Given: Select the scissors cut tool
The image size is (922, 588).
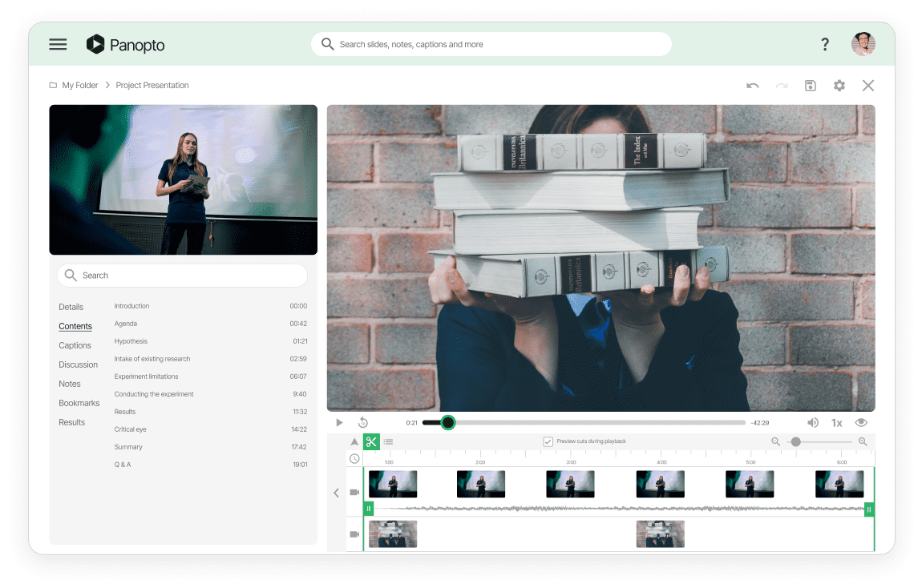Looking at the screenshot, I should [x=371, y=441].
